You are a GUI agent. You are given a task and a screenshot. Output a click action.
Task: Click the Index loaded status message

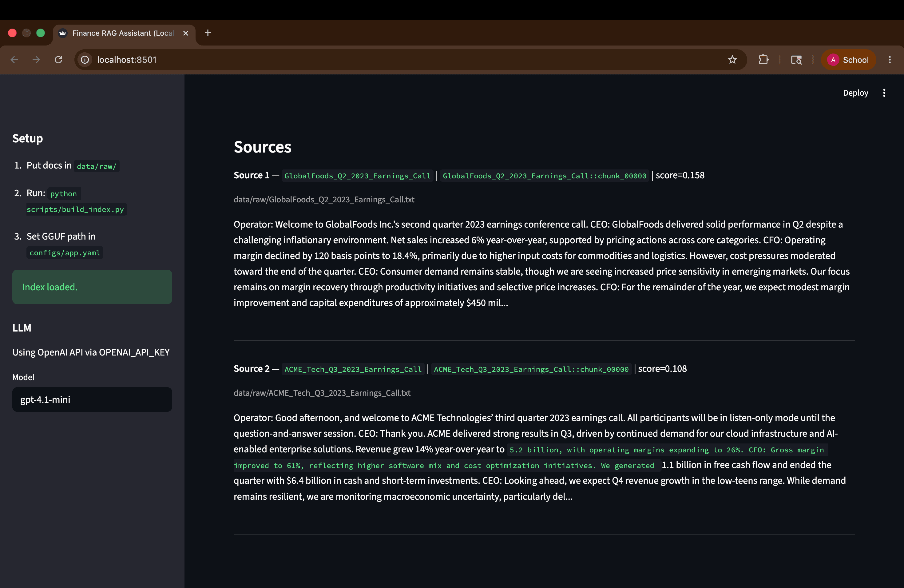(92, 287)
